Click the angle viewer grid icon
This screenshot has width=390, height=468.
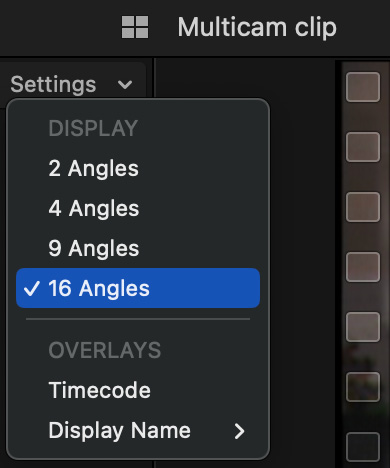tap(135, 27)
